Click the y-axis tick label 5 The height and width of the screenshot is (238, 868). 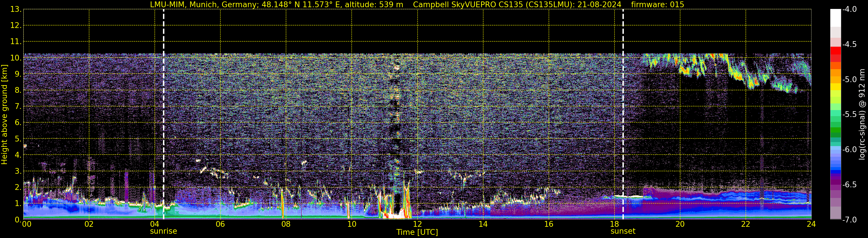18,139
